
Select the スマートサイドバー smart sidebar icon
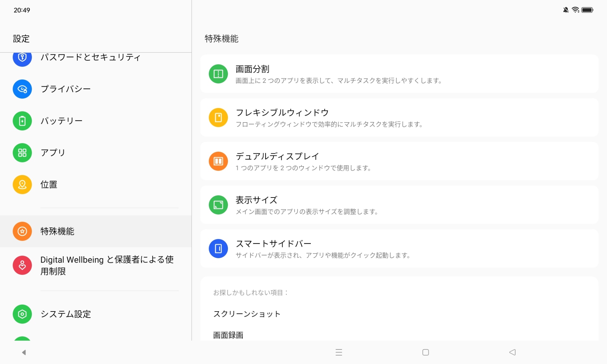(218, 249)
